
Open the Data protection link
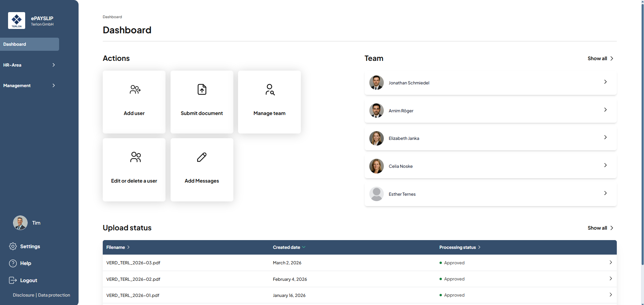54,295
